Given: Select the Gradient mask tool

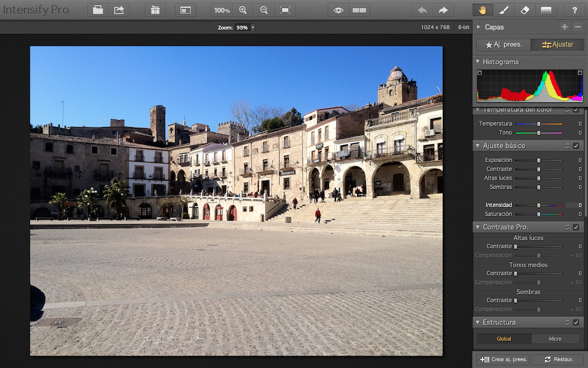Looking at the screenshot, I should click(546, 10).
